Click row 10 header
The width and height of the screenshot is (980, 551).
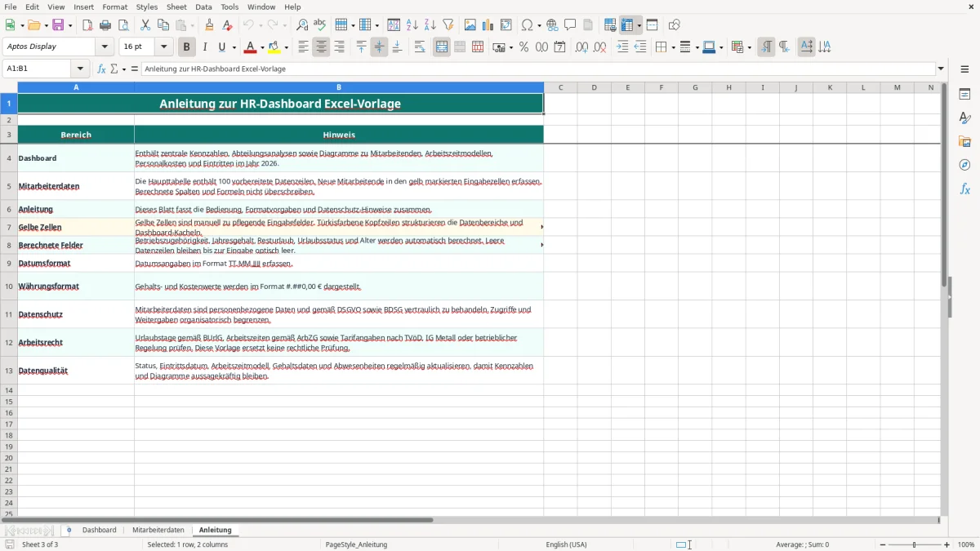point(9,287)
